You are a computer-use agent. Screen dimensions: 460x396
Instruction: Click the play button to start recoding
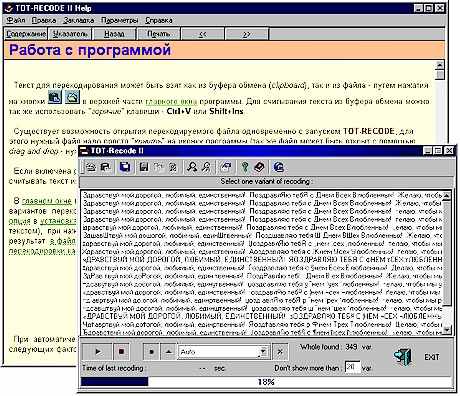pyautogui.click(x=97, y=351)
